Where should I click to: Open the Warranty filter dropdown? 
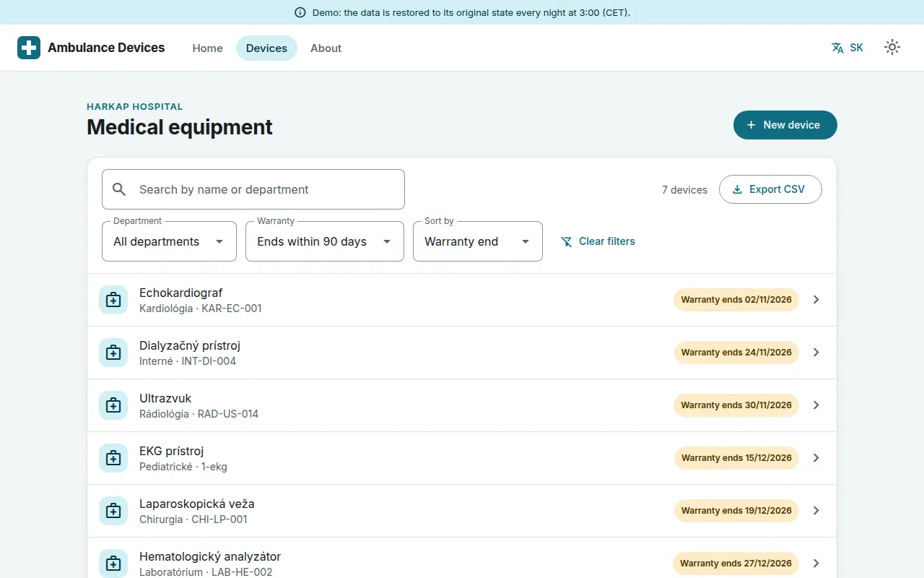pos(325,241)
